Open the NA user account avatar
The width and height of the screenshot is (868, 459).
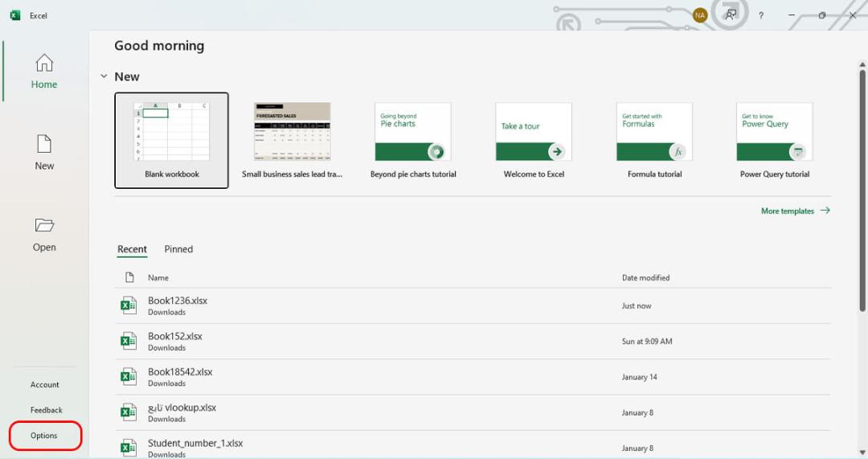click(700, 15)
